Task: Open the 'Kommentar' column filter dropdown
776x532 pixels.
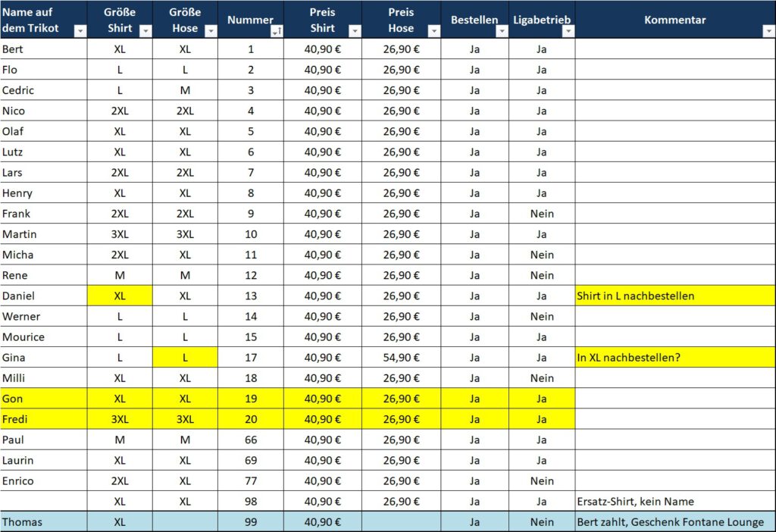Action: 768,31
